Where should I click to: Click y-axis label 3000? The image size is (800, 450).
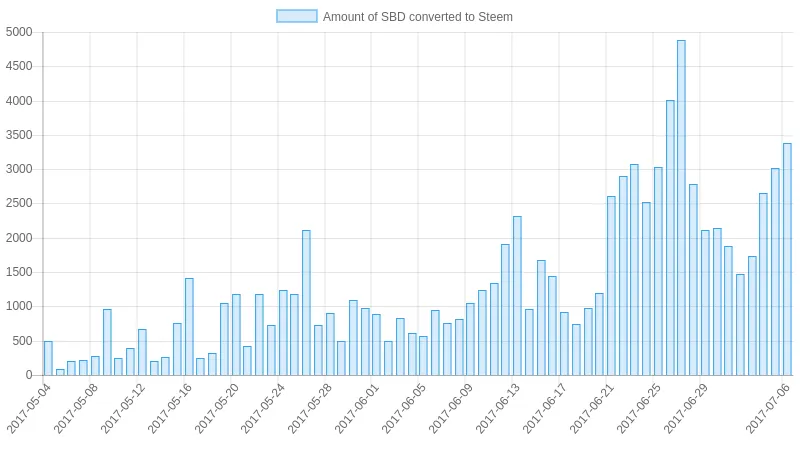(x=19, y=169)
